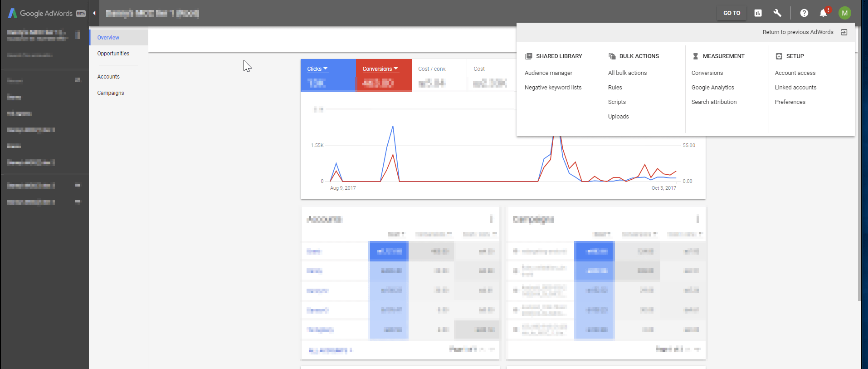The width and height of the screenshot is (868, 369).
Task: Open Preferences under Setup
Action: click(x=790, y=102)
